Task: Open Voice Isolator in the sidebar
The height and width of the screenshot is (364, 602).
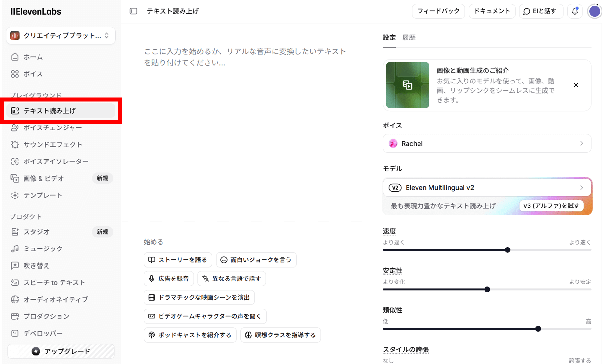Action: [56, 161]
